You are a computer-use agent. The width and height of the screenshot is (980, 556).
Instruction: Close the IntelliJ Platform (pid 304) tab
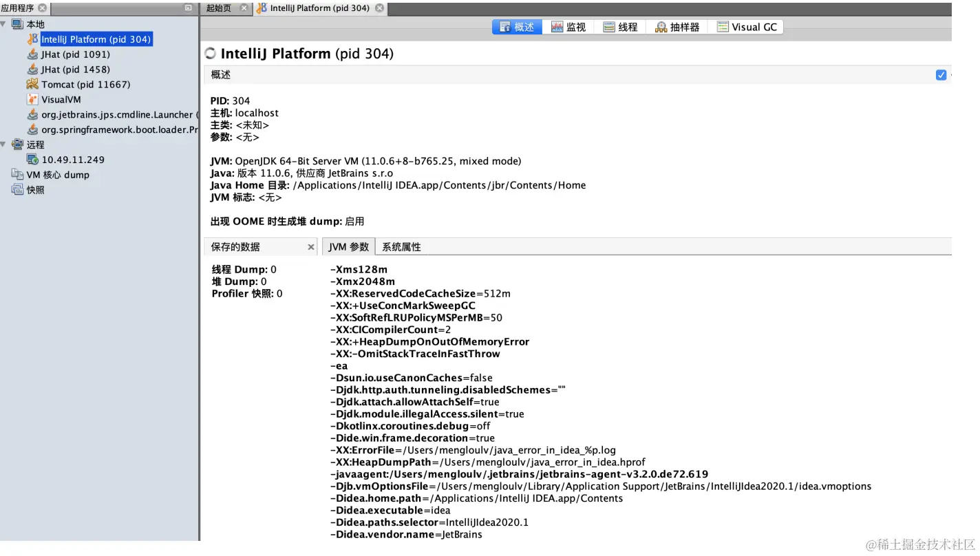point(379,8)
